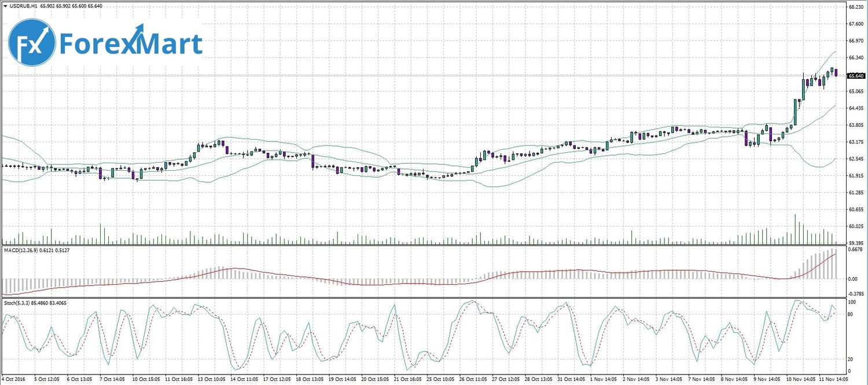Screen dimensions: 868x385
Task: Click the 63.805 price axis label
Action: [855, 125]
